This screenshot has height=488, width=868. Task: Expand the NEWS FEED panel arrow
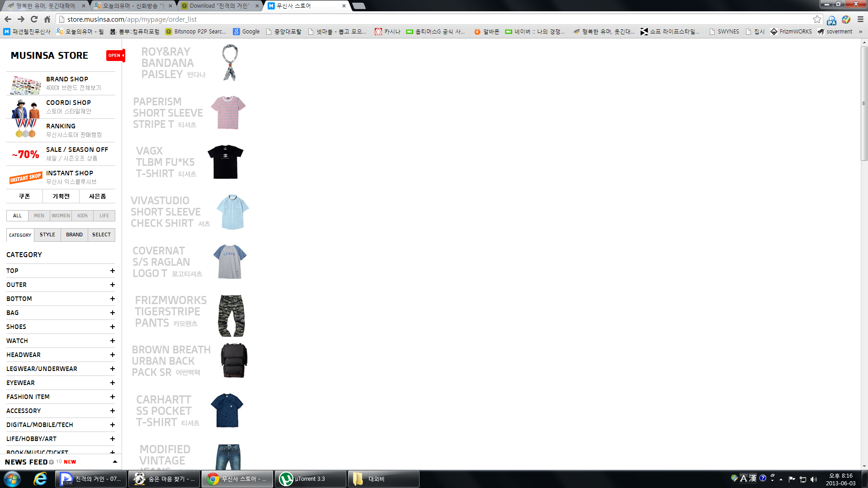coord(115,462)
